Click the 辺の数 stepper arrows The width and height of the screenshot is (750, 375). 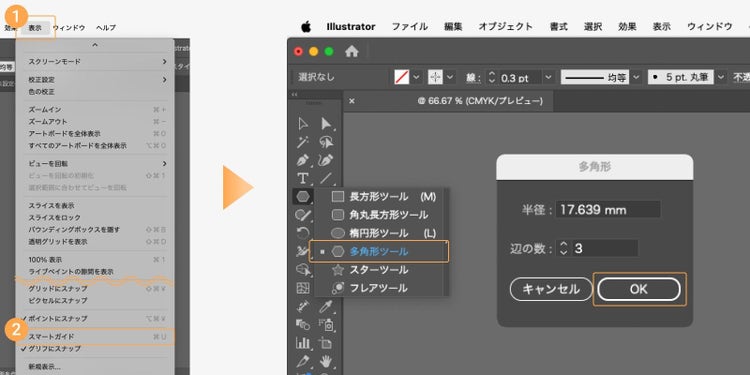pos(563,248)
